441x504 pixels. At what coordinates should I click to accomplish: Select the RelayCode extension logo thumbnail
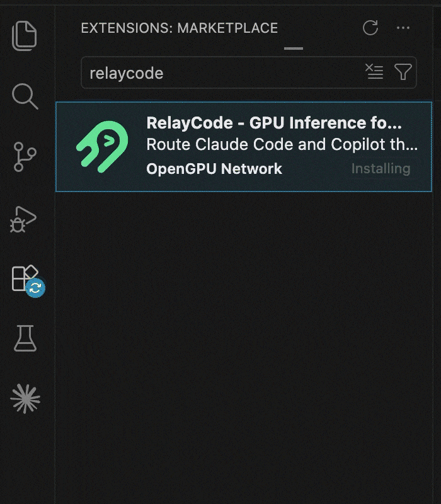pos(102,147)
